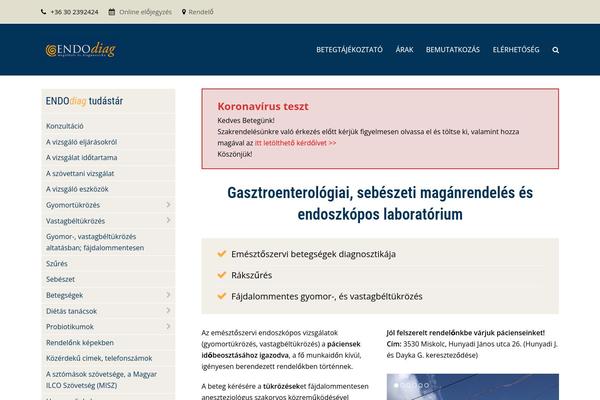This screenshot has width=600, height=400.
Task: Click the map pin icon for Rendelő
Action: click(x=184, y=12)
